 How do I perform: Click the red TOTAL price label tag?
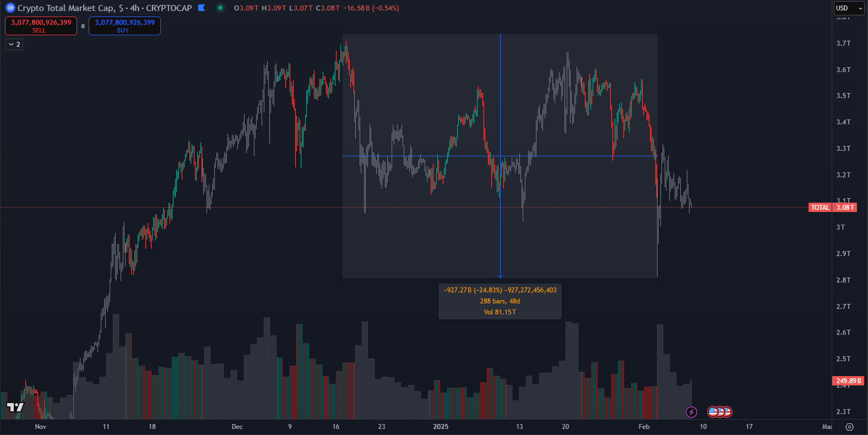(x=820, y=208)
